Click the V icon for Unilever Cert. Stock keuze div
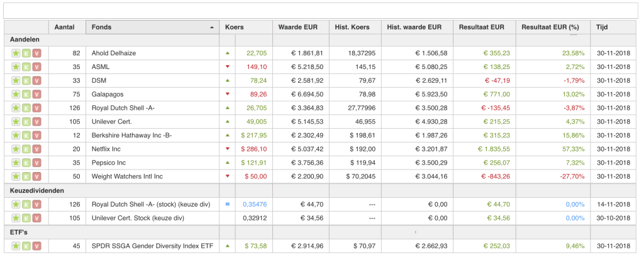 pos(37,218)
